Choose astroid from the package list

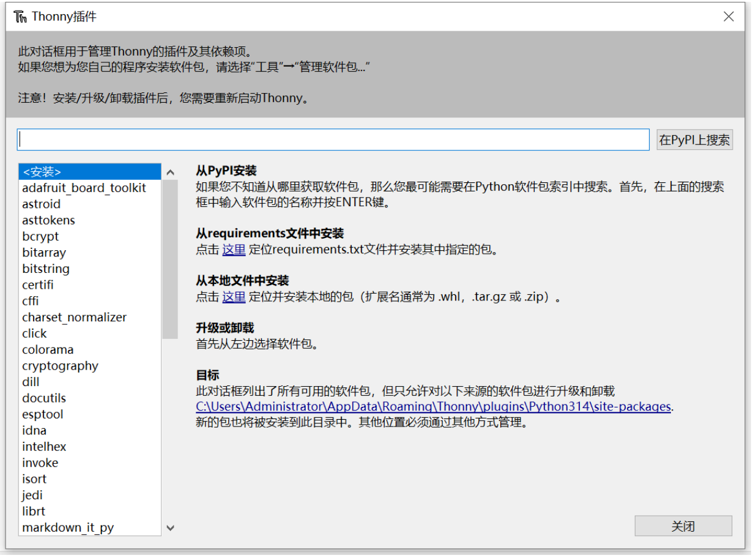[41, 204]
